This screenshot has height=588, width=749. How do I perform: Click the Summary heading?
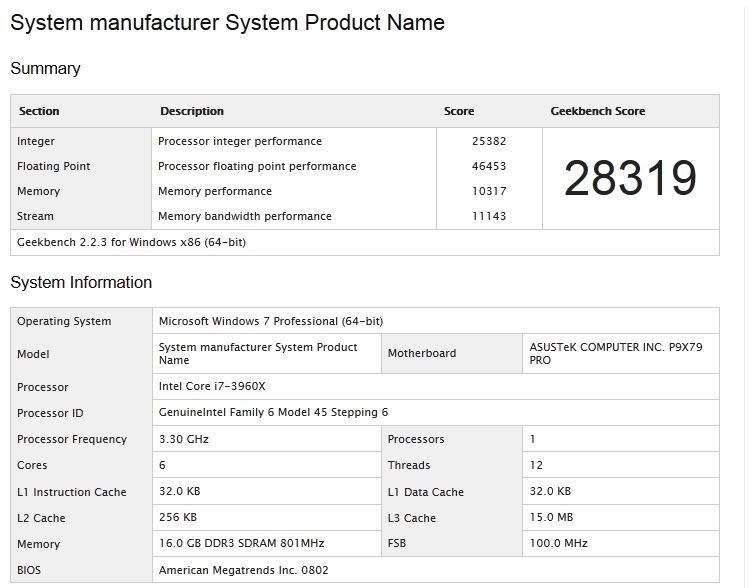(45, 69)
